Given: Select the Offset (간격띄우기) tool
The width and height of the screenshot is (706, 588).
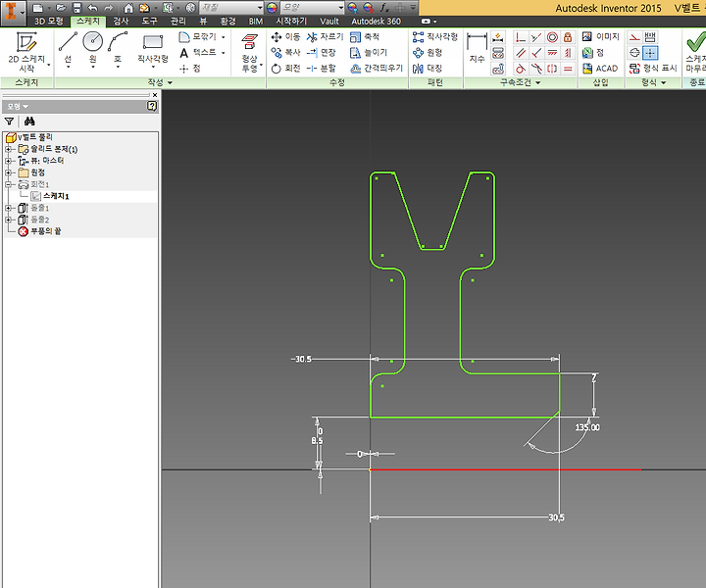Looking at the screenshot, I should 377,69.
